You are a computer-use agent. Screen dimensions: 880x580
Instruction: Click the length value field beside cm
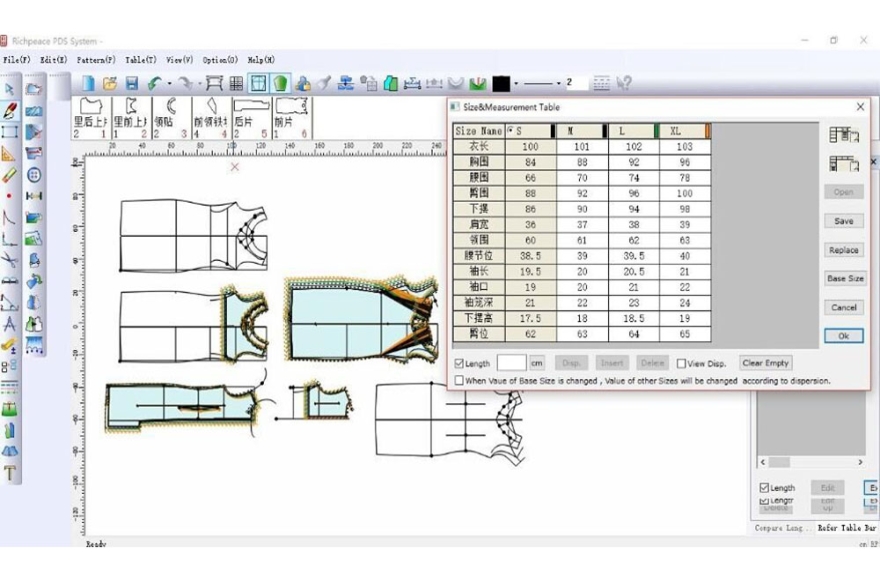[x=511, y=363]
